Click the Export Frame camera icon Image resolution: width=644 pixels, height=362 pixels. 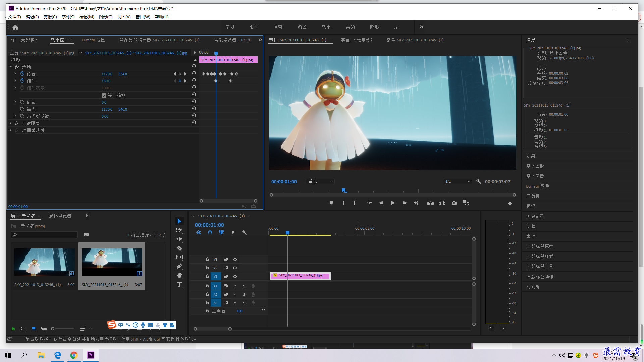(454, 203)
